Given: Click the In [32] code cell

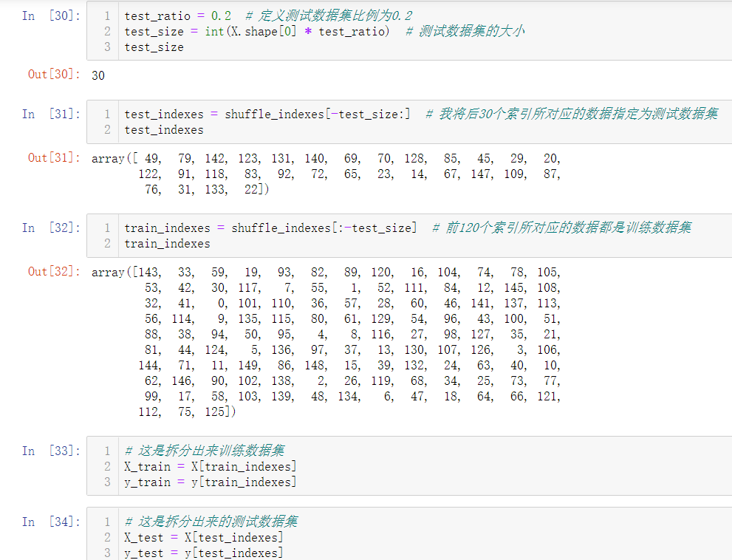Looking at the screenshot, I should click(409, 236).
